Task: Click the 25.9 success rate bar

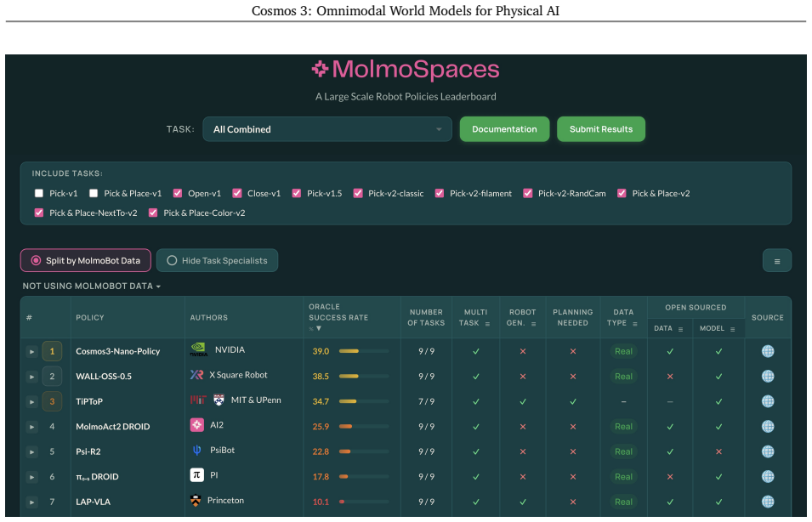Action: (364, 427)
